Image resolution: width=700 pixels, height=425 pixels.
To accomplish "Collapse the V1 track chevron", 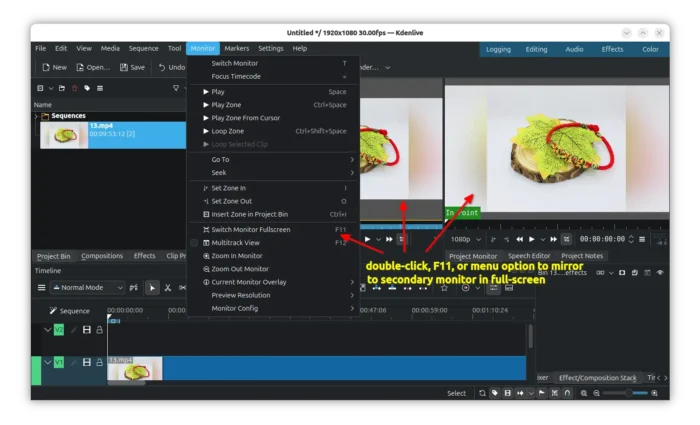I will pyautogui.click(x=47, y=363).
